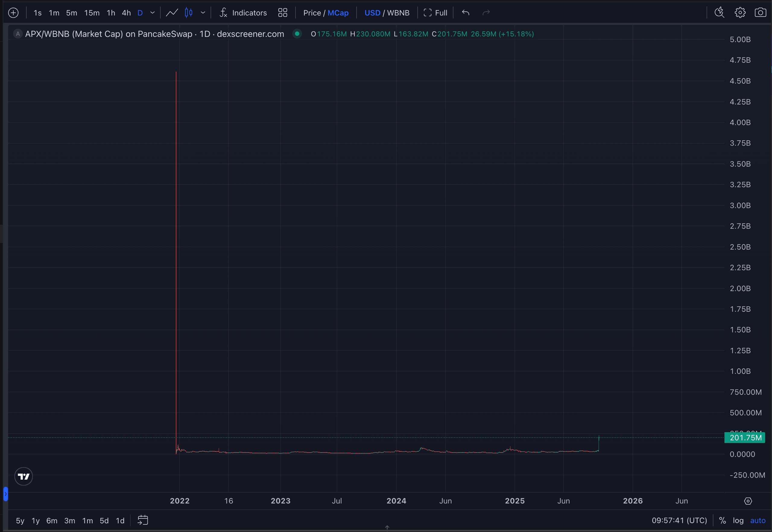This screenshot has width=772, height=532.
Task: Toggle auto scale mode
Action: (758, 520)
